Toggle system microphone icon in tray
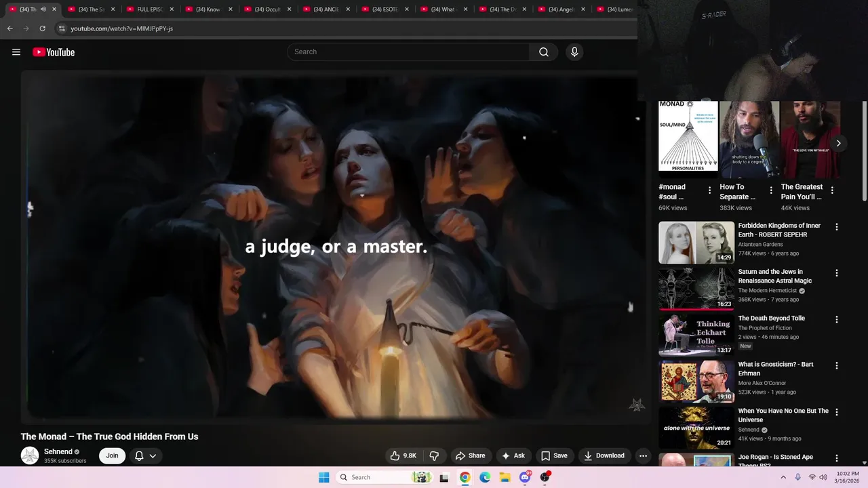868x488 pixels. (797, 477)
